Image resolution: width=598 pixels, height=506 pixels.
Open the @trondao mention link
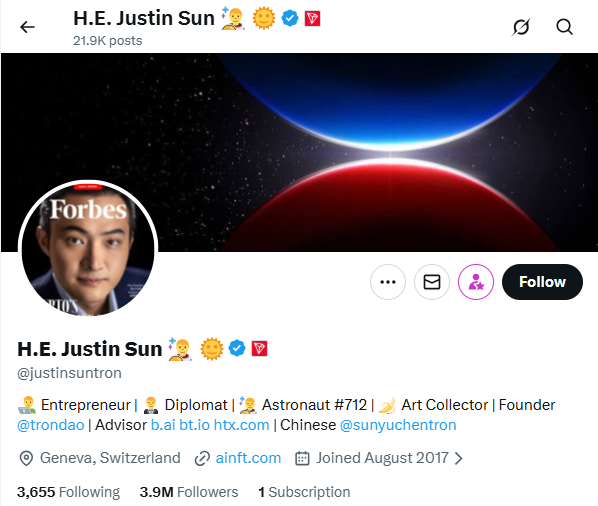click(x=51, y=425)
